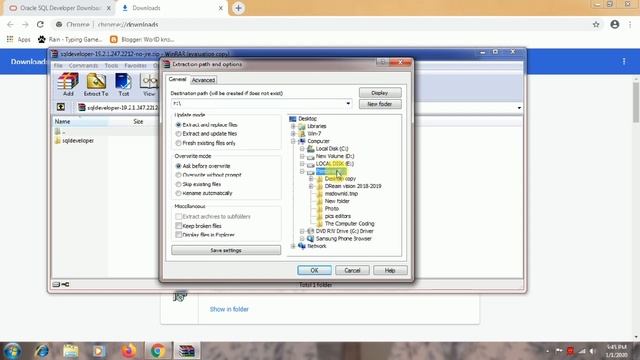
Task: Switch to the Advanced tab
Action: (203, 80)
